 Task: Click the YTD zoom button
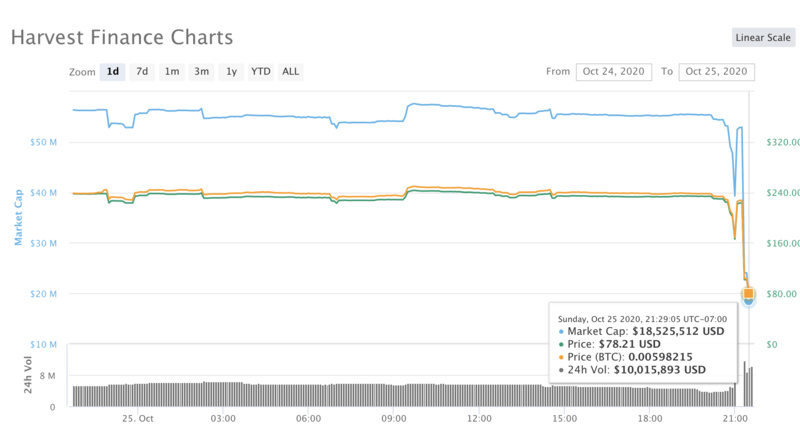tap(261, 71)
